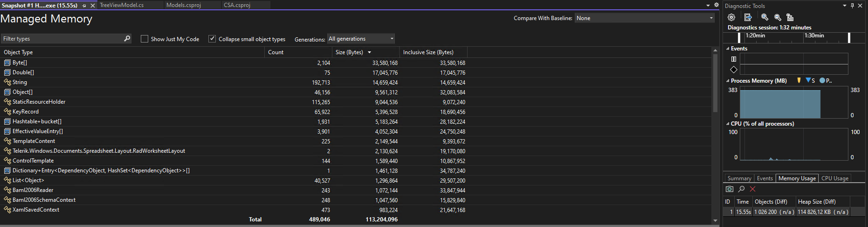868x227 pixels.
Task: Open the Generations dropdown
Action: coord(361,39)
